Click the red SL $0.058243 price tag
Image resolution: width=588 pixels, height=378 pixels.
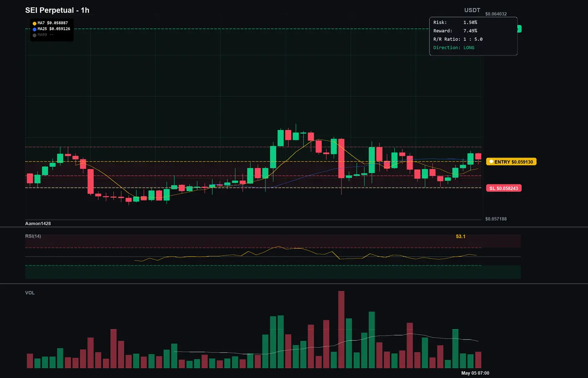click(x=504, y=188)
